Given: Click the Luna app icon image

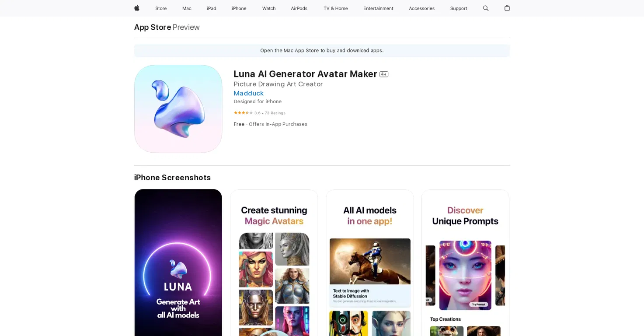Looking at the screenshot, I should [178, 109].
